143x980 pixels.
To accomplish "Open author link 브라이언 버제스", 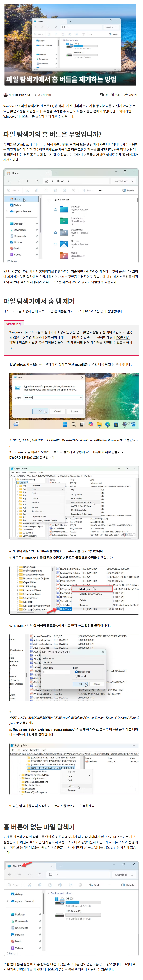I will point(23,95).
